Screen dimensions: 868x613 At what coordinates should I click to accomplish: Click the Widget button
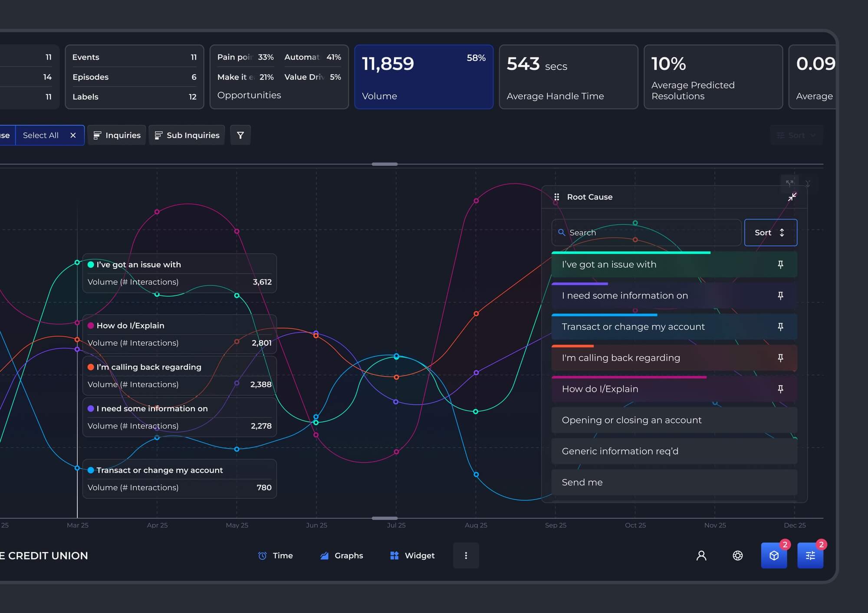tap(412, 556)
